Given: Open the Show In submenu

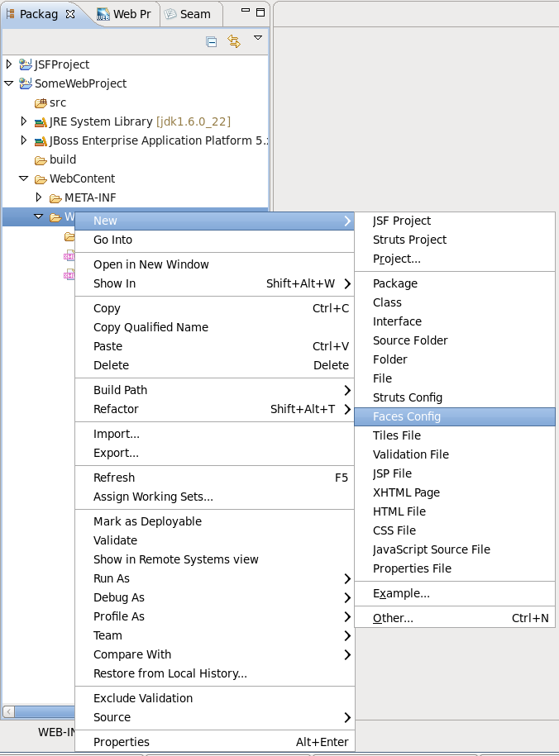Looking at the screenshot, I should pyautogui.click(x=215, y=283).
